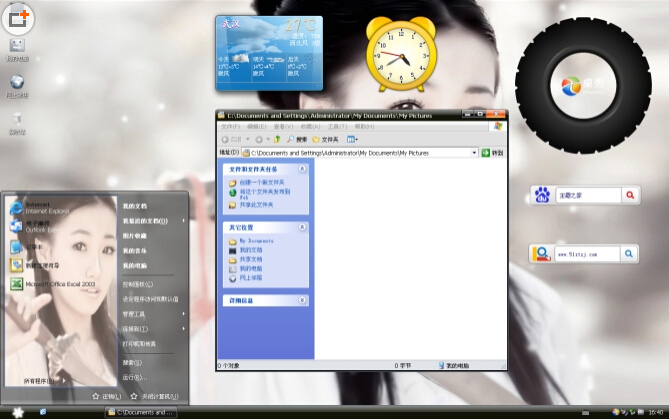Screen dimensions: 669x420
Task: Click the yellow alarm clock widget
Action: click(x=401, y=54)
